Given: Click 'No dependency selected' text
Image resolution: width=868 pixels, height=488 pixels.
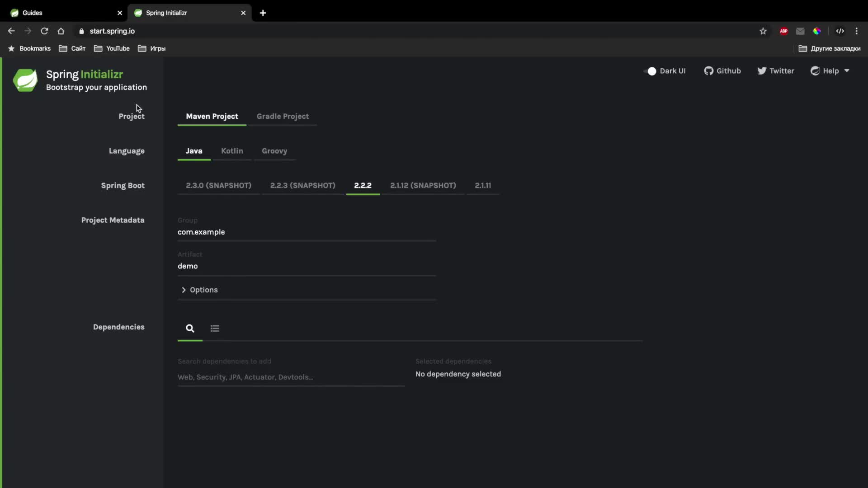Looking at the screenshot, I should (x=458, y=374).
